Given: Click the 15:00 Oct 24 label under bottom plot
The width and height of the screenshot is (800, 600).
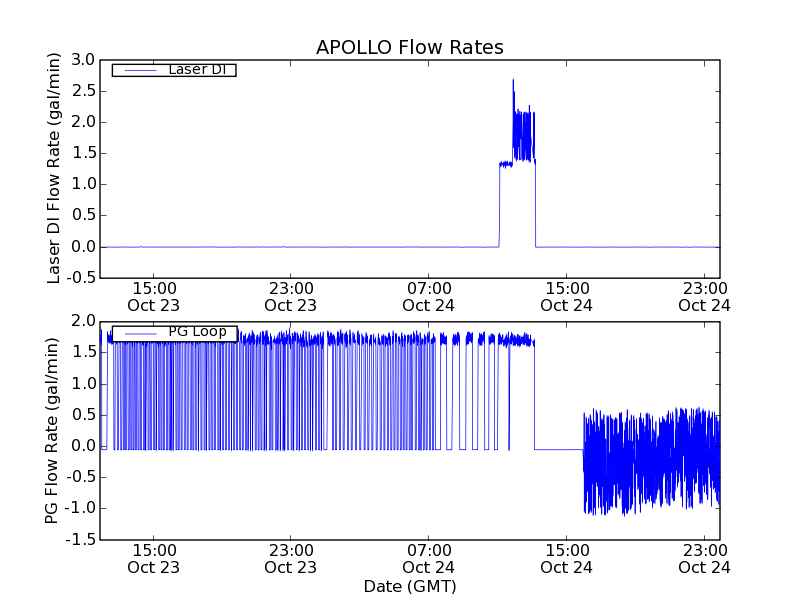Looking at the screenshot, I should 566,559.
